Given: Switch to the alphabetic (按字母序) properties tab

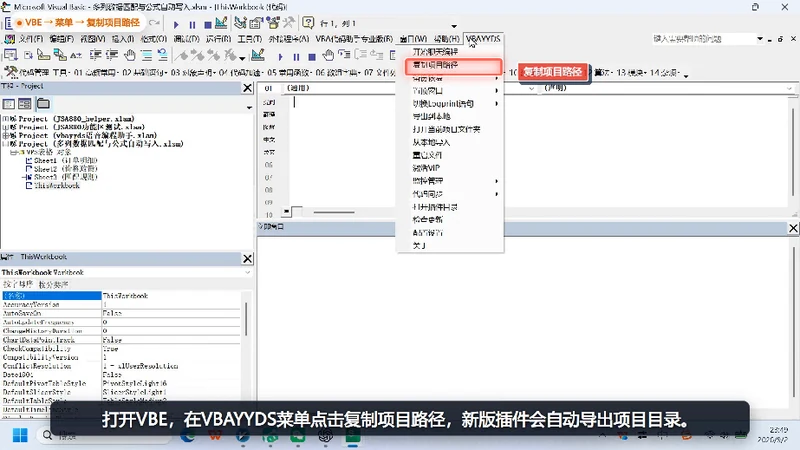Looking at the screenshot, I should 18,284.
